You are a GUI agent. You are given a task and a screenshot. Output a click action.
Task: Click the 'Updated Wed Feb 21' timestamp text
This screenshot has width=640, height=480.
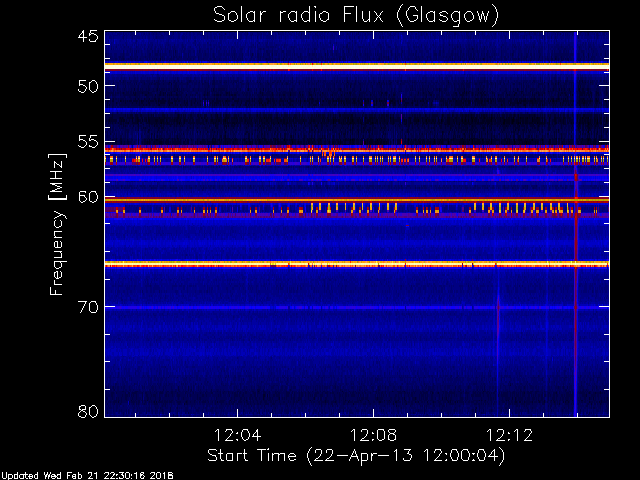[87, 476]
